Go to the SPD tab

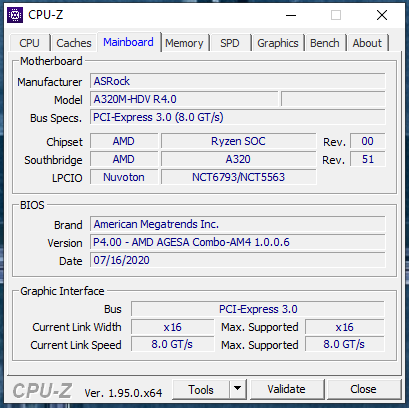[230, 43]
